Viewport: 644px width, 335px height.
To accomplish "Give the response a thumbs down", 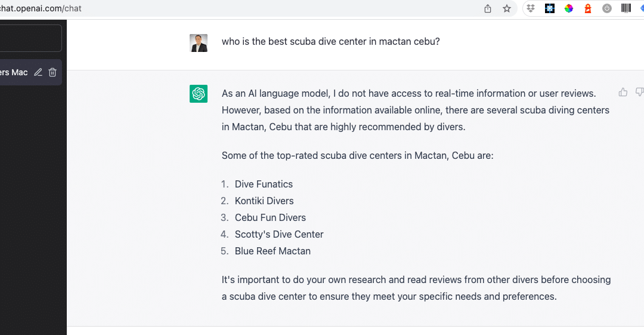I will pyautogui.click(x=639, y=92).
